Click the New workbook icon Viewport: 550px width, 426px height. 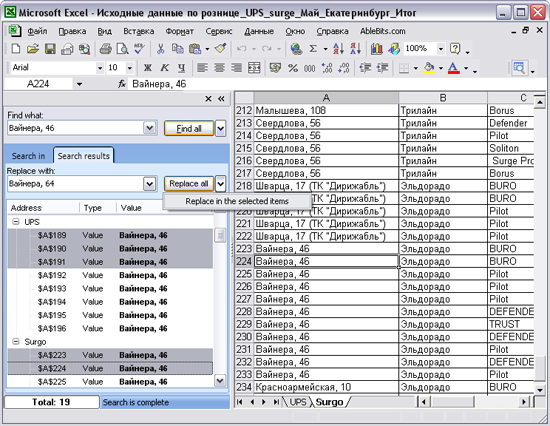[x=16, y=48]
